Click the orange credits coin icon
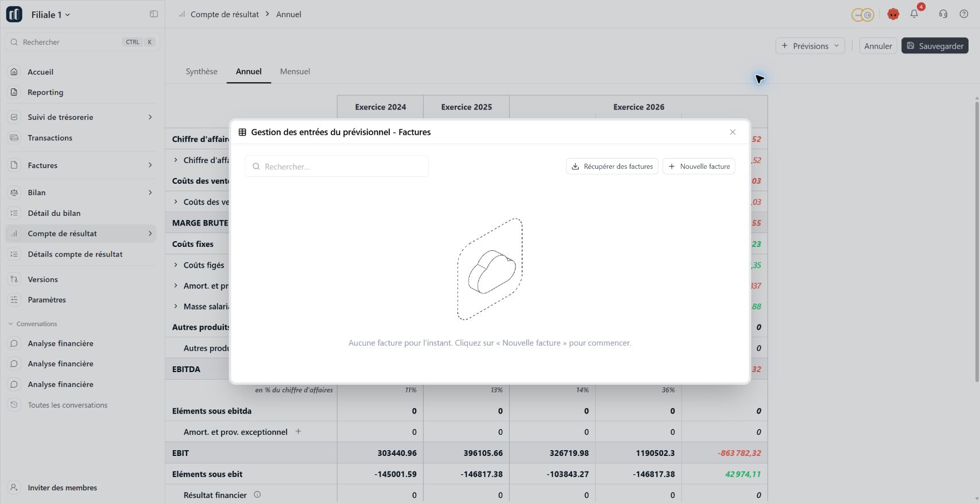Screen dimensions: 980x503 tap(863, 15)
